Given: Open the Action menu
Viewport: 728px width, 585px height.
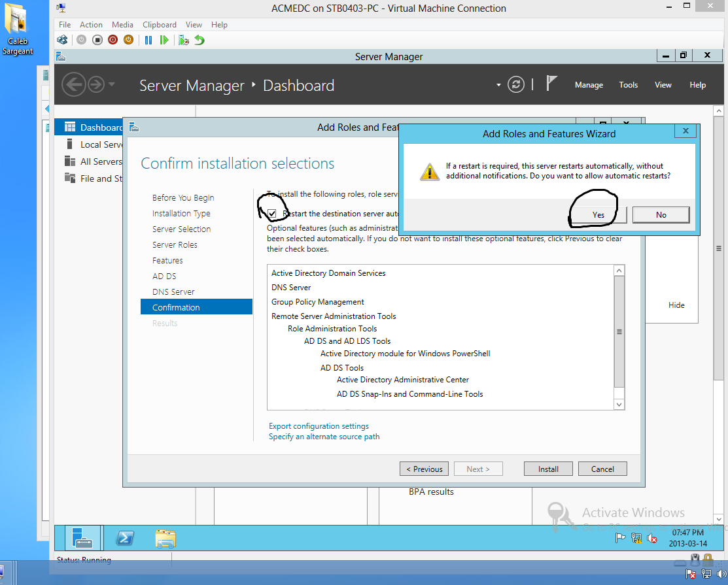Looking at the screenshot, I should point(91,25).
